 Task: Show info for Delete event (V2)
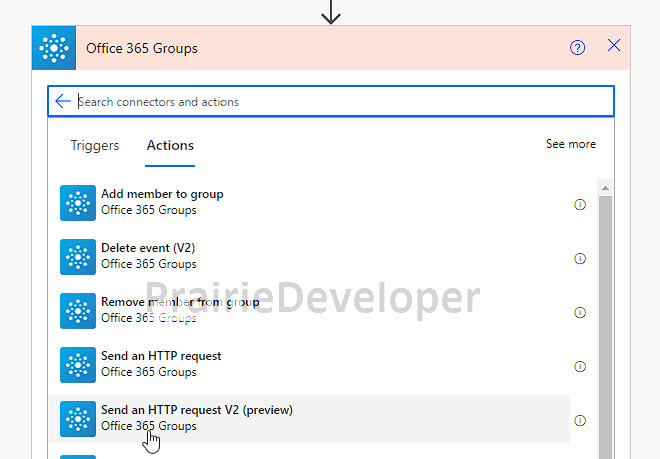580,259
